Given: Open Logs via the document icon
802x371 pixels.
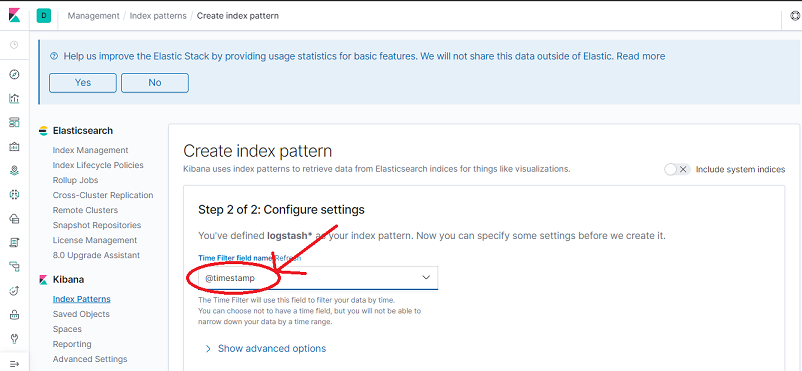Looking at the screenshot, I should tap(14, 243).
